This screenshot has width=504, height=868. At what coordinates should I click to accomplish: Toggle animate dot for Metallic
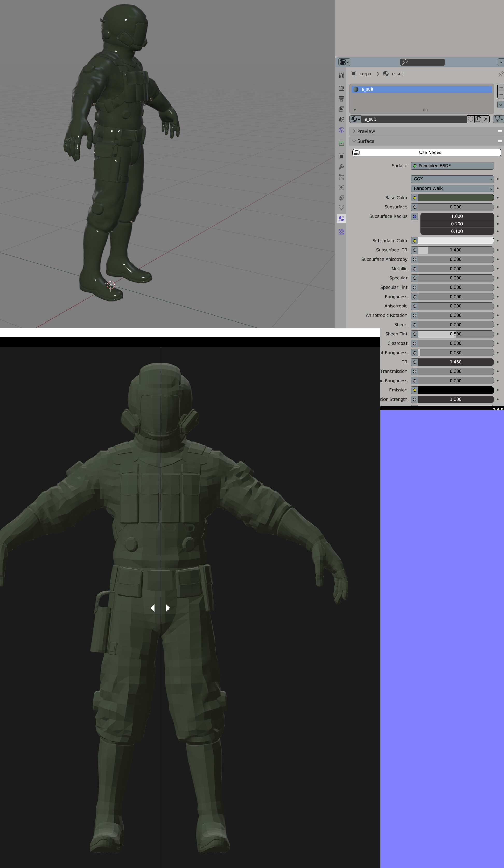[498, 269]
